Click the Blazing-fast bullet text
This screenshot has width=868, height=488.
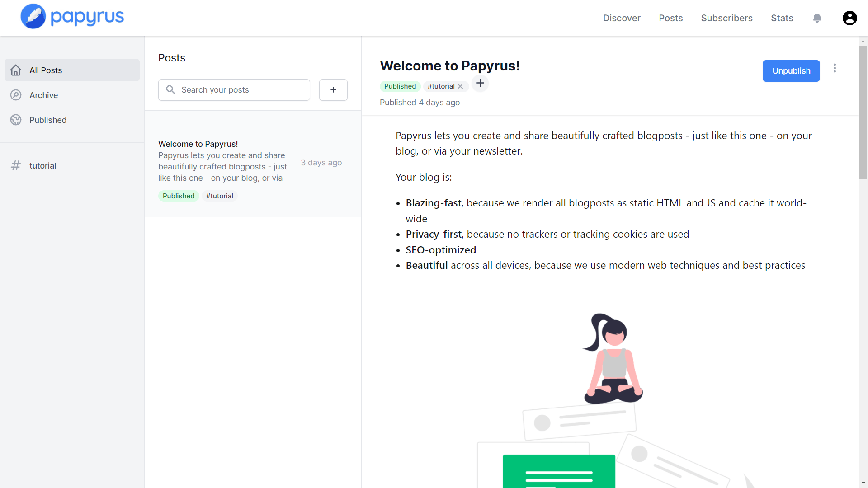pos(606,211)
